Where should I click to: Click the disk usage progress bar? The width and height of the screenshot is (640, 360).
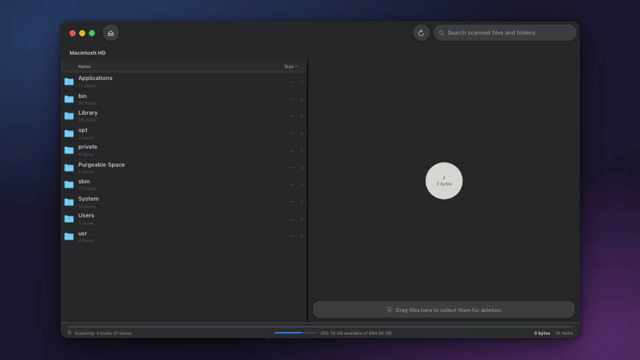(x=295, y=333)
